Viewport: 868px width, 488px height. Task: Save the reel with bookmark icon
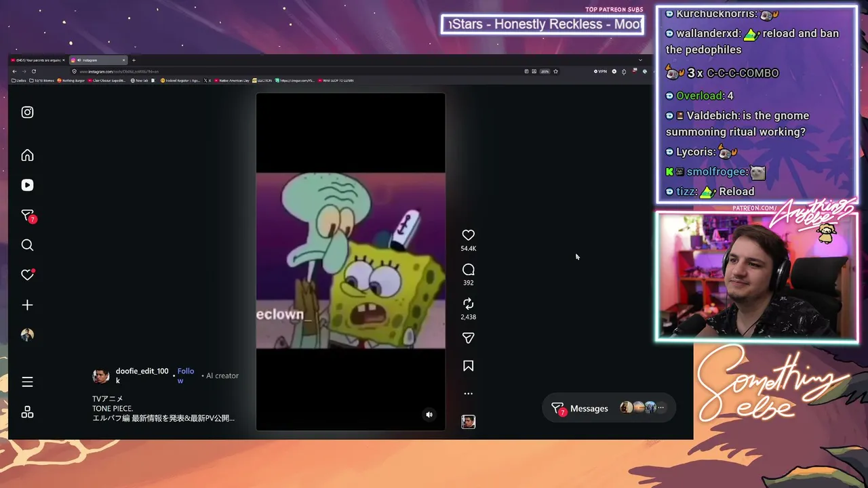point(468,366)
